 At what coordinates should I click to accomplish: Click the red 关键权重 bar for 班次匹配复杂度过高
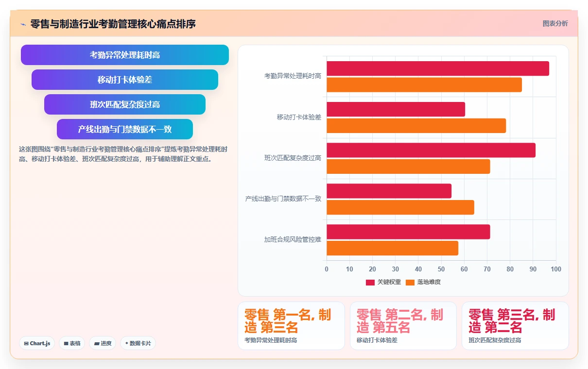431,150
